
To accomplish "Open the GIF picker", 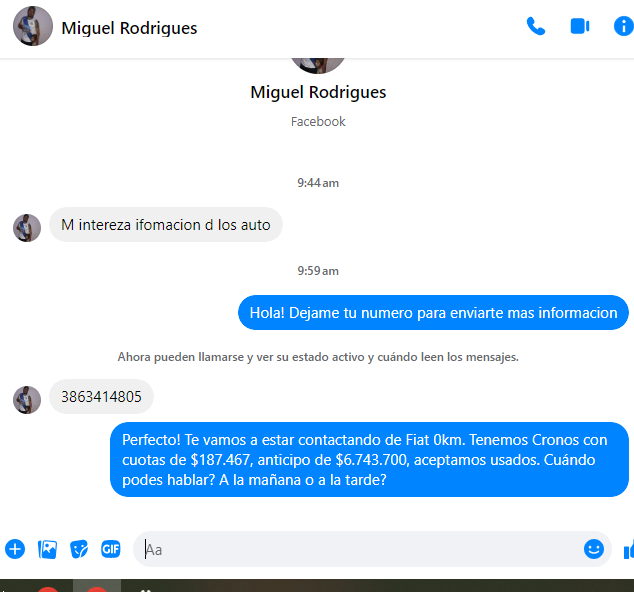I will point(111,549).
